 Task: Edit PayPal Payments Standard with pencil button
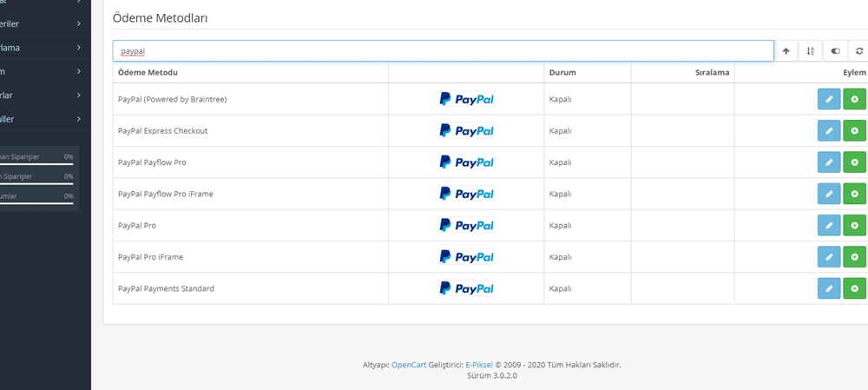[x=829, y=288]
